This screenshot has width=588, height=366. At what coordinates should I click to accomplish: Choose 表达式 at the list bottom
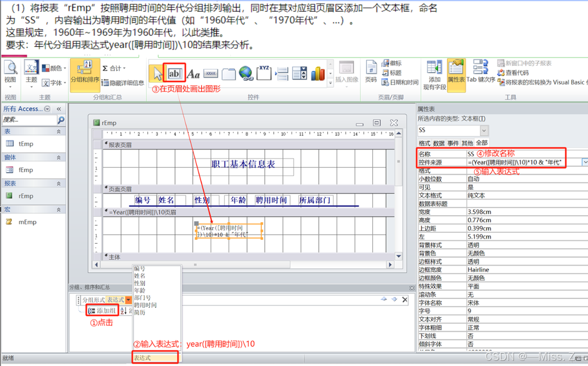click(155, 357)
